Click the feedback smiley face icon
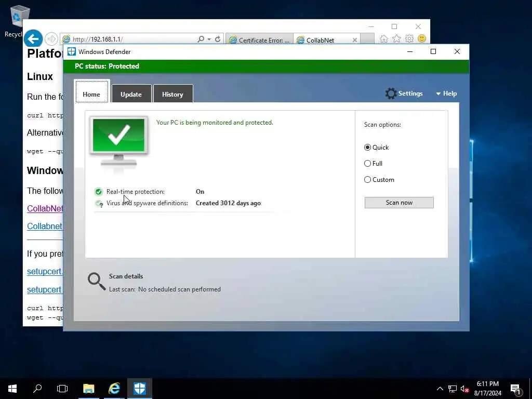This screenshot has width=532, height=399. point(422,38)
